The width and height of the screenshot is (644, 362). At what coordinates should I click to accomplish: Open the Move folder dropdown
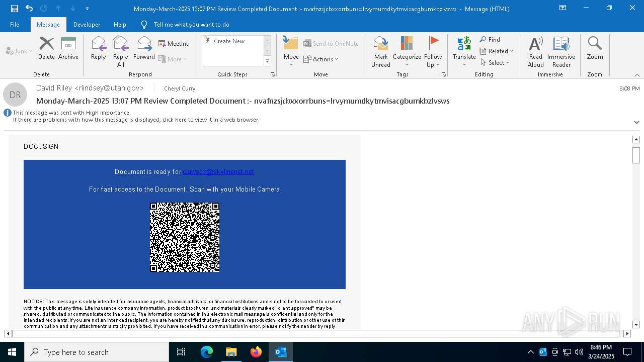(x=291, y=52)
